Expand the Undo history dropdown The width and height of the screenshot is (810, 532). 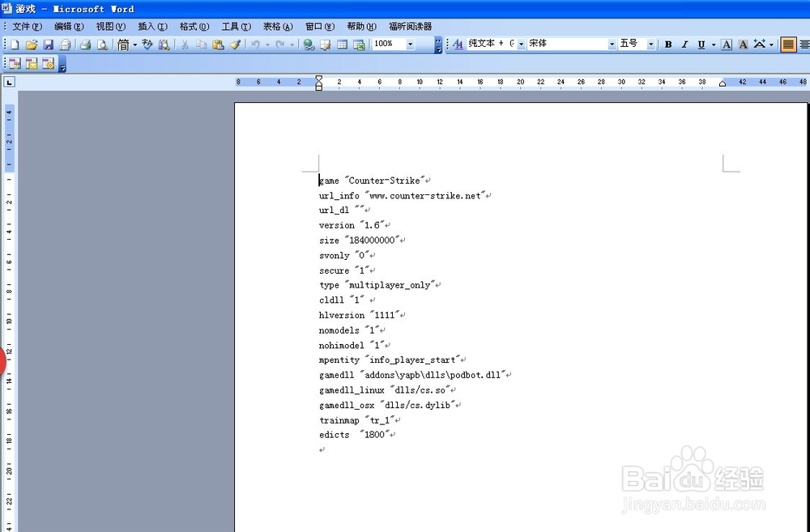[267, 45]
